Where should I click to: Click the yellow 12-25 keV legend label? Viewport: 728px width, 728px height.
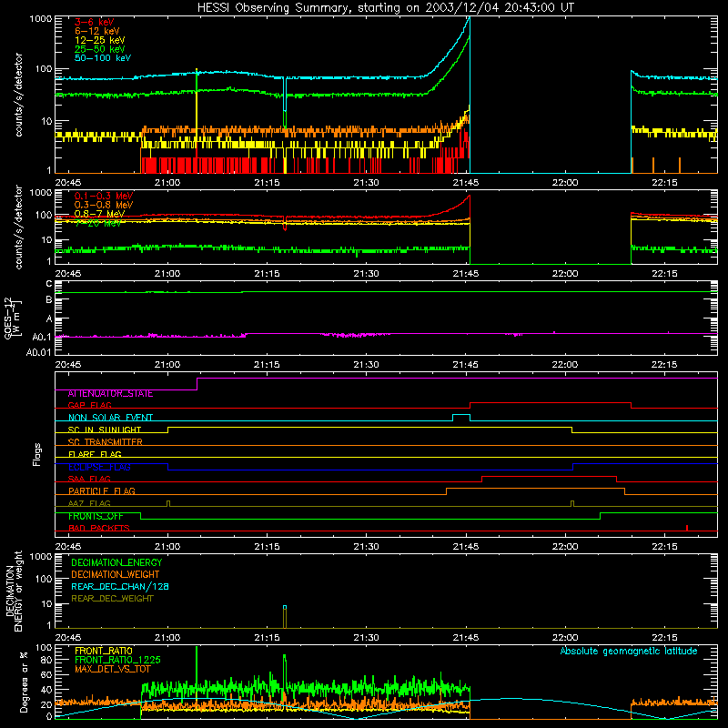[x=100, y=40]
